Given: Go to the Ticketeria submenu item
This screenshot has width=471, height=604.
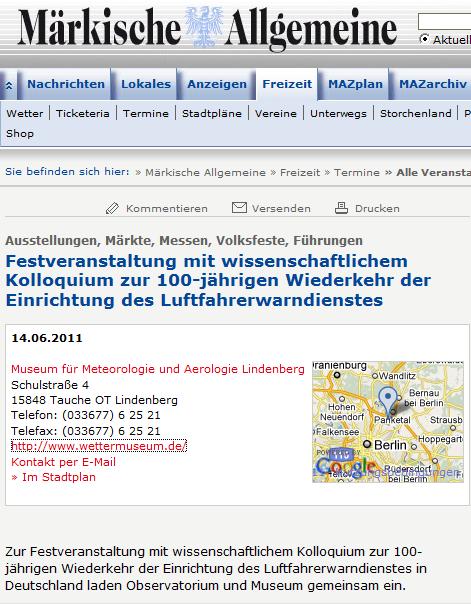Looking at the screenshot, I should (x=82, y=114).
